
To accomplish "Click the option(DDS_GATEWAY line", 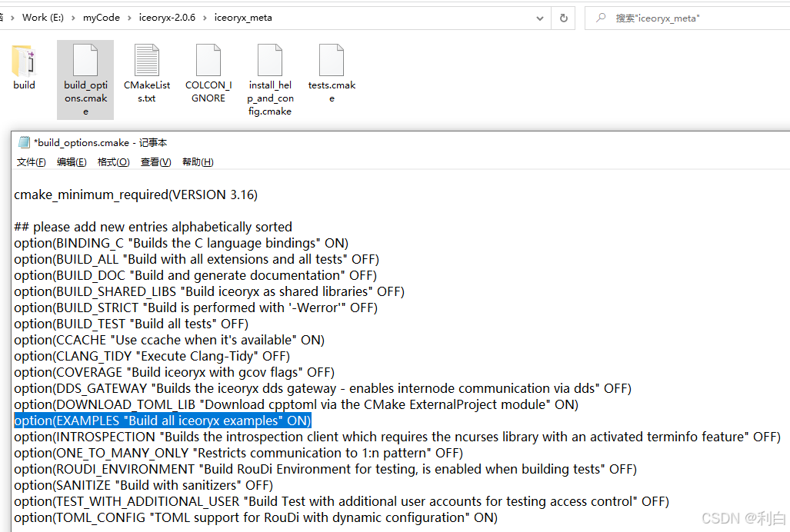I will tap(323, 388).
